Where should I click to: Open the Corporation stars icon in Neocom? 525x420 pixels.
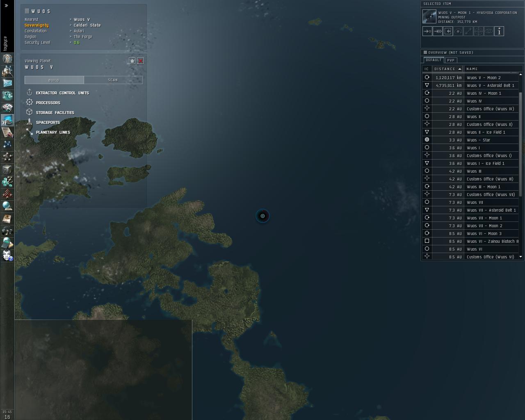(x=7, y=157)
